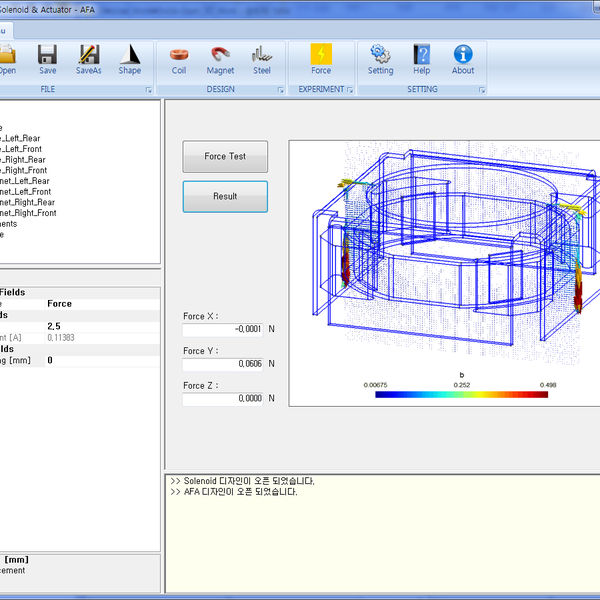Expand the EXPERIMENT group dialog launcher
This screenshot has height=600, width=600.
click(350, 90)
